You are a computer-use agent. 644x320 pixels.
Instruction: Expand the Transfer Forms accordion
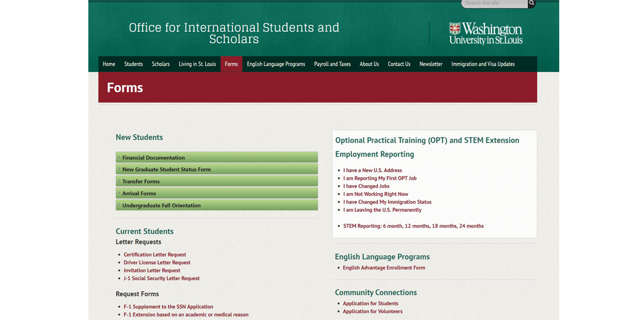click(217, 182)
